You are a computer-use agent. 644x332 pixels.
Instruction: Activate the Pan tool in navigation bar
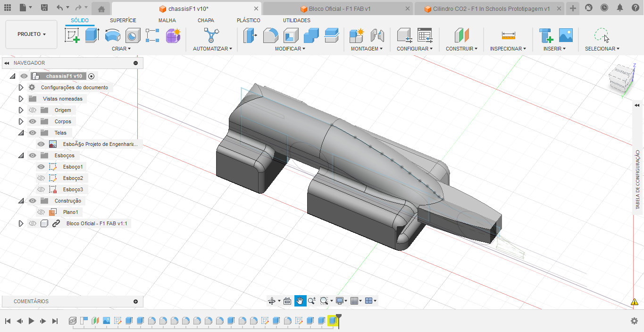[x=300, y=300]
